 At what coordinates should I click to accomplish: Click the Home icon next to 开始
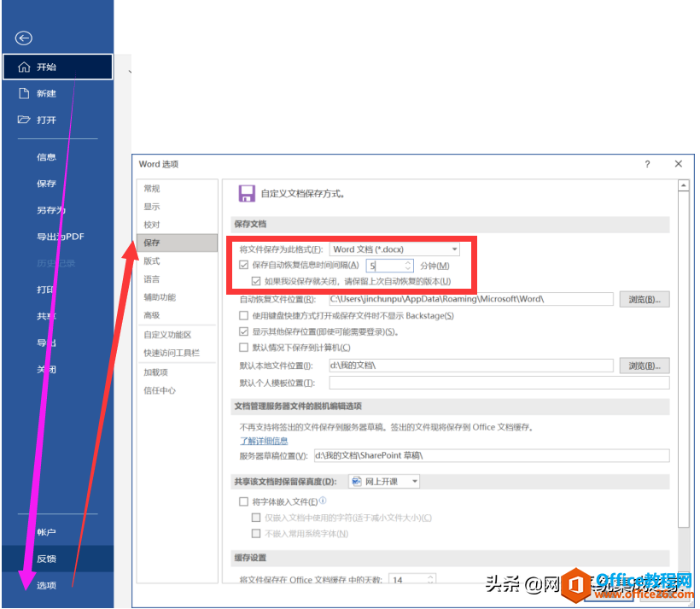(24, 67)
